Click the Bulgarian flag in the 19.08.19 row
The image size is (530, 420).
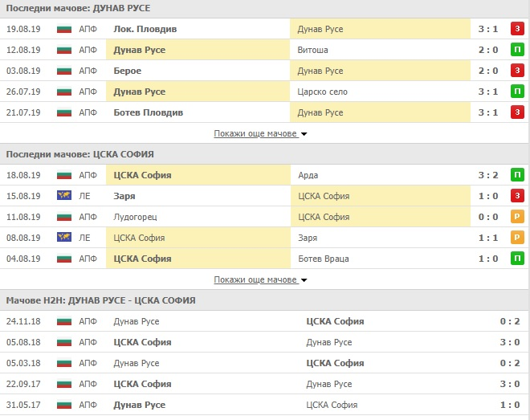64,29
